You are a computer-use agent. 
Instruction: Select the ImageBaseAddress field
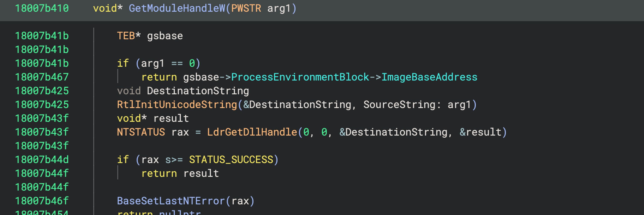(x=430, y=77)
